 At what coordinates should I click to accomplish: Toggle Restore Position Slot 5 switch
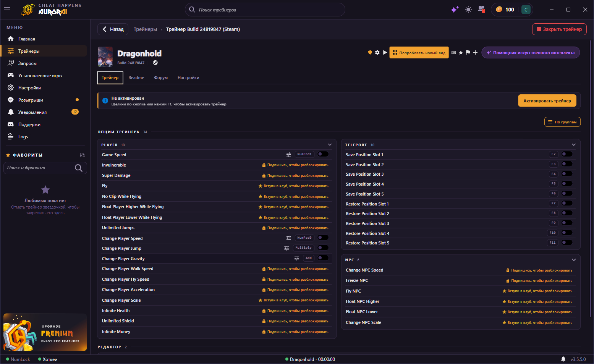(x=567, y=243)
